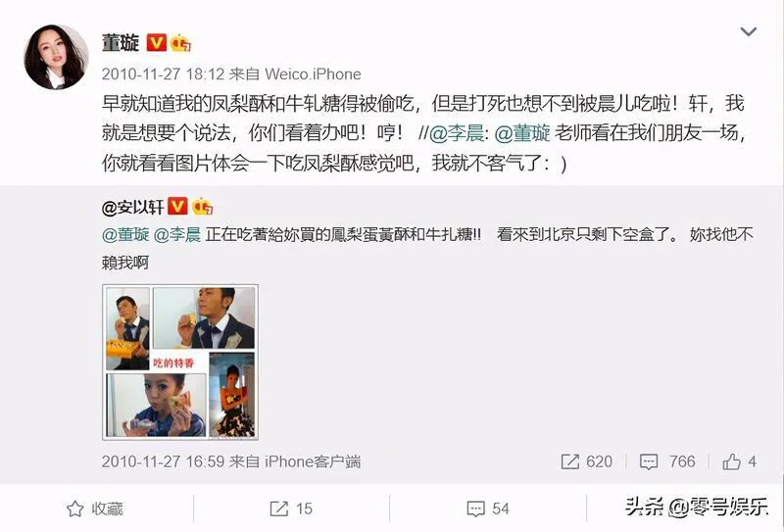Click the verified V badge beside 安以轩
Image resolution: width=784 pixels, height=532 pixels.
(x=177, y=207)
